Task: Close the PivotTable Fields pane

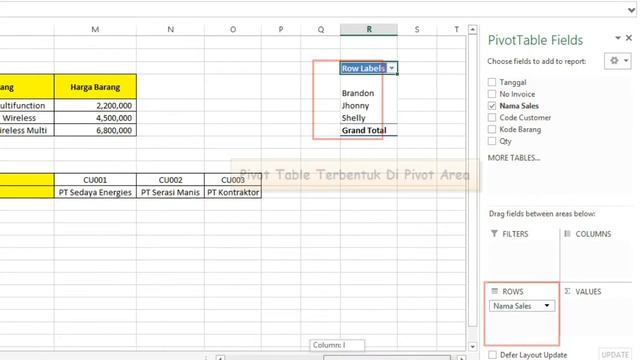Action: tap(629, 38)
